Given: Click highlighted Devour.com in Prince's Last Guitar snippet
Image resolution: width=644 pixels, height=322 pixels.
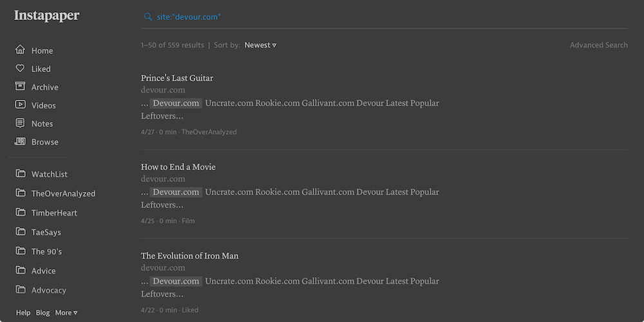Looking at the screenshot, I should pos(176,103).
